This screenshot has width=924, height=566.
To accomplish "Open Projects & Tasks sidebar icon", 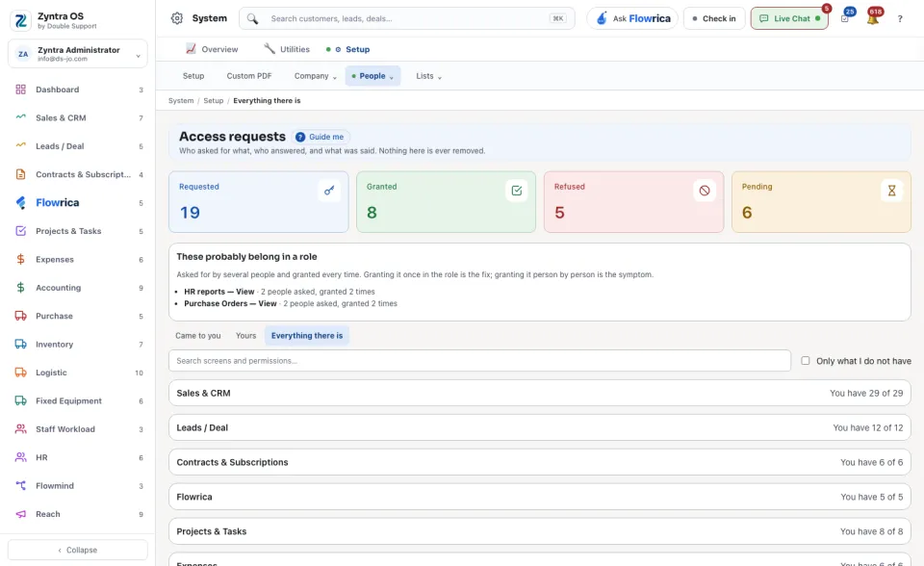I will coord(20,230).
